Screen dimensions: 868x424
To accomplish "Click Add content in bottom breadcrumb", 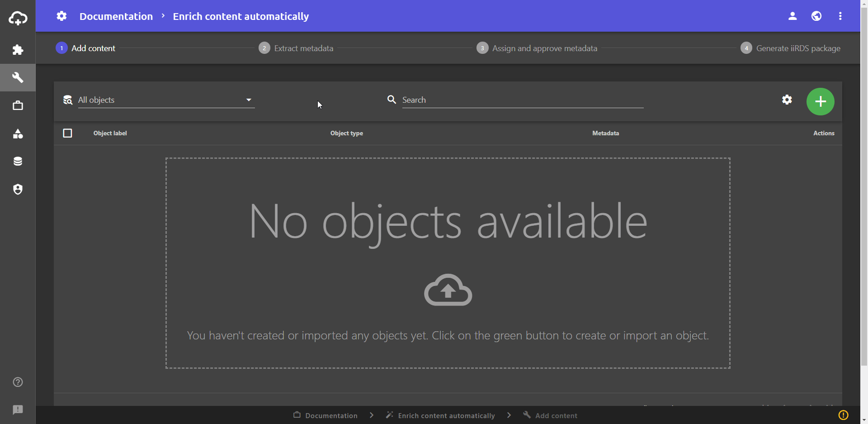I will point(550,415).
